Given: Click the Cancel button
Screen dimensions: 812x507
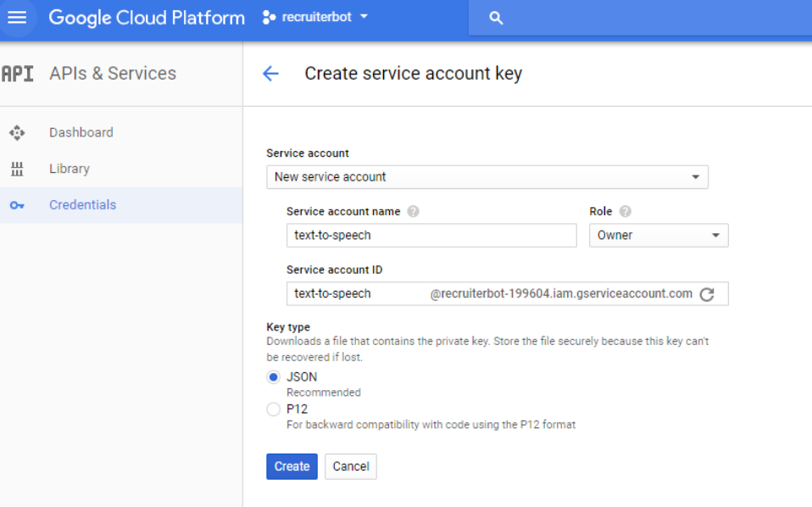Looking at the screenshot, I should (351, 466).
